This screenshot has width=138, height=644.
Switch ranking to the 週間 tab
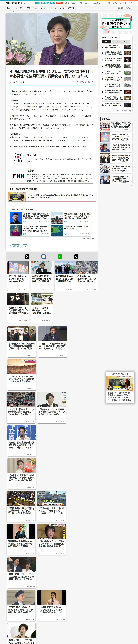click(x=126, y=42)
